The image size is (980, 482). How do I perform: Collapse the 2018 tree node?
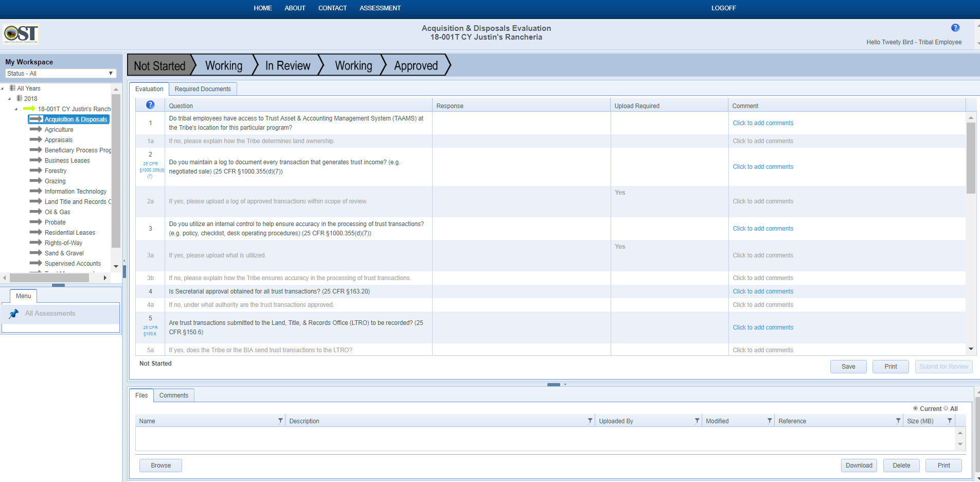pyautogui.click(x=9, y=99)
